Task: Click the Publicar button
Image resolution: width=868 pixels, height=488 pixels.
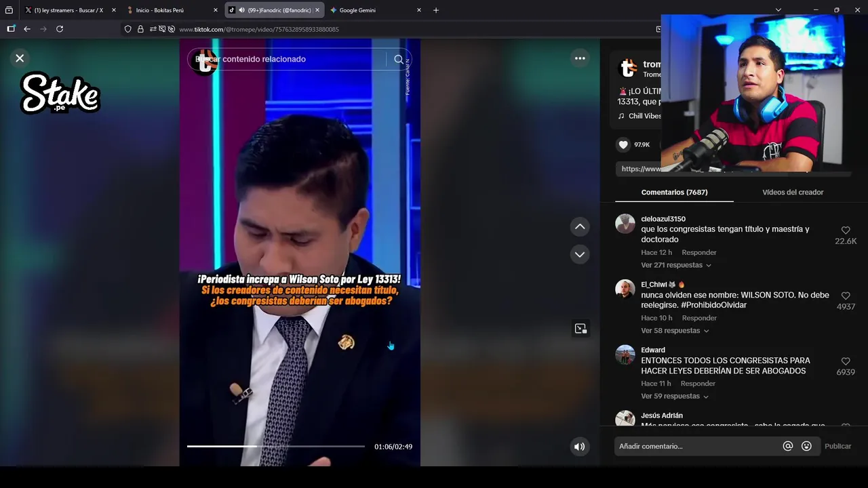Action: tap(837, 446)
